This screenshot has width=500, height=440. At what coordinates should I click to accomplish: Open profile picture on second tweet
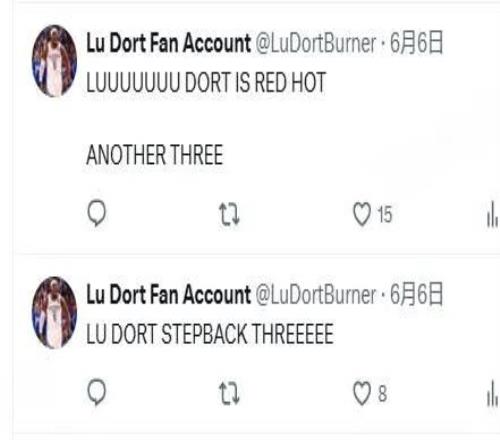pyautogui.click(x=54, y=312)
